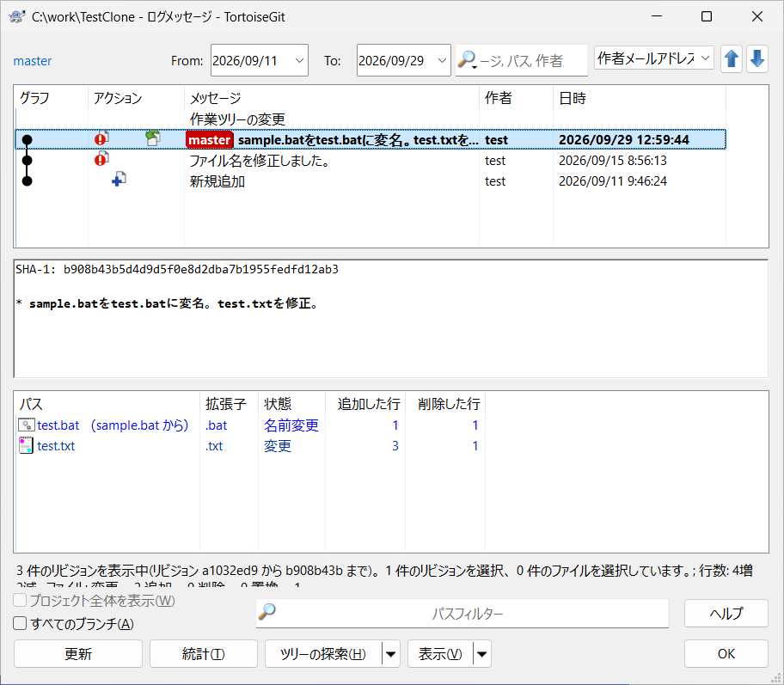The image size is (784, 685).
Task: Open the From date dropdown
Action: pos(299,60)
